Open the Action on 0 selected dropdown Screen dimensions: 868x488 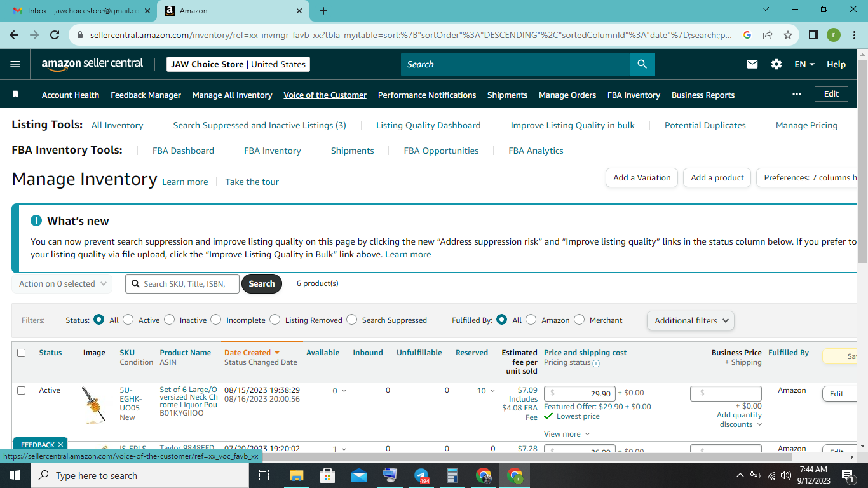point(62,284)
